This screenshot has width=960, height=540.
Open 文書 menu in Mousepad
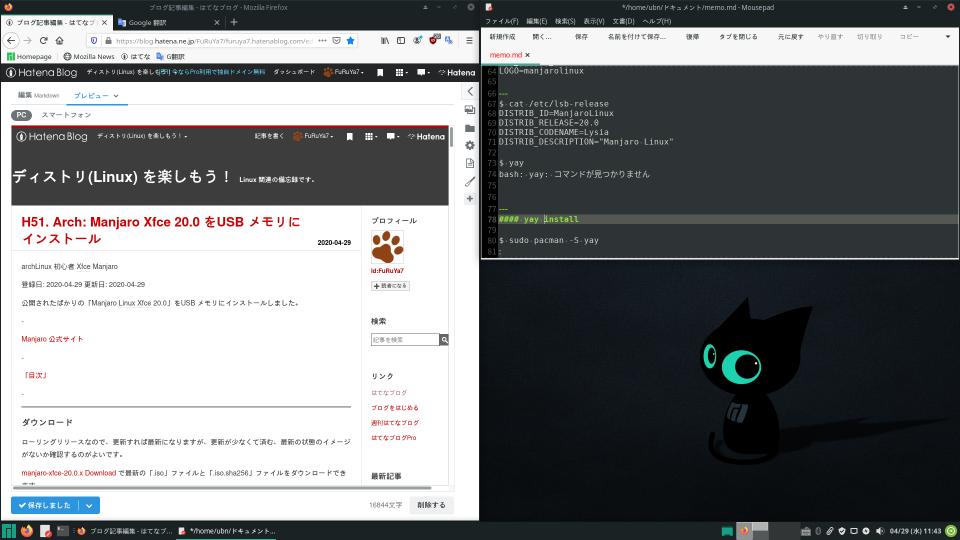pyautogui.click(x=623, y=21)
